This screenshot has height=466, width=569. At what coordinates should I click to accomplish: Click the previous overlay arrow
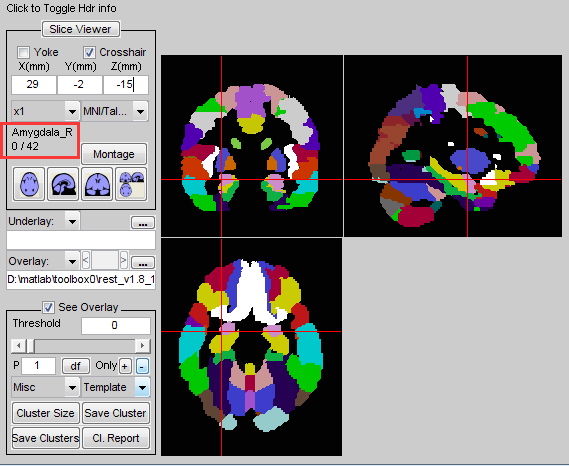tap(86, 260)
